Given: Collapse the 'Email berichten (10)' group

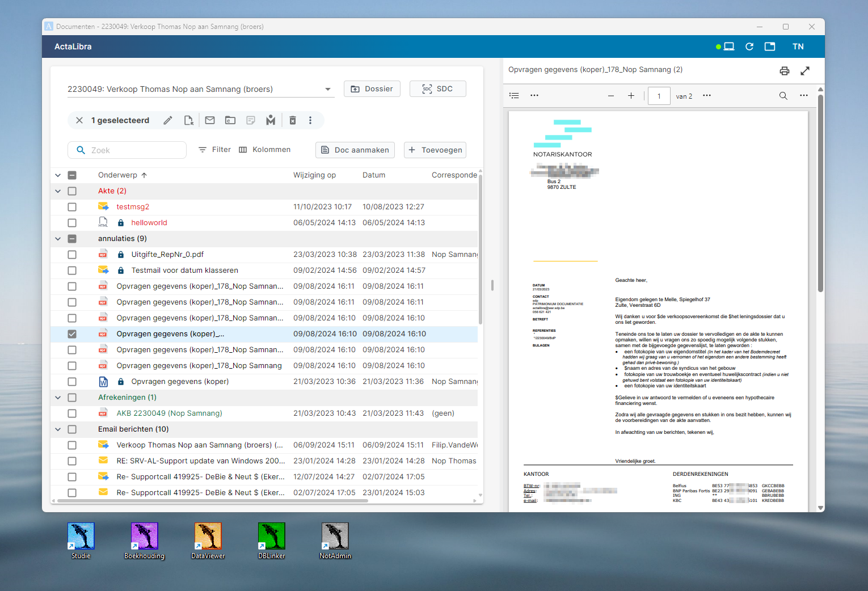Looking at the screenshot, I should (58, 429).
